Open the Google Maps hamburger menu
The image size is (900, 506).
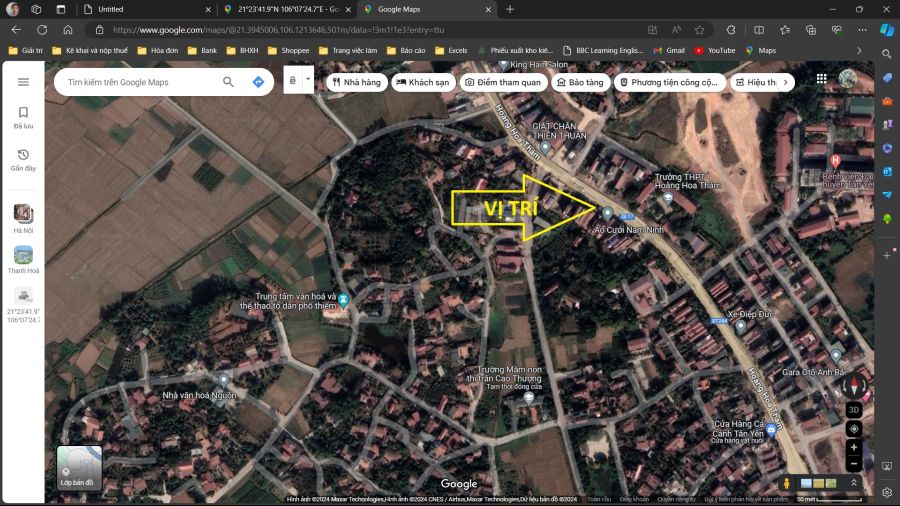[23, 82]
